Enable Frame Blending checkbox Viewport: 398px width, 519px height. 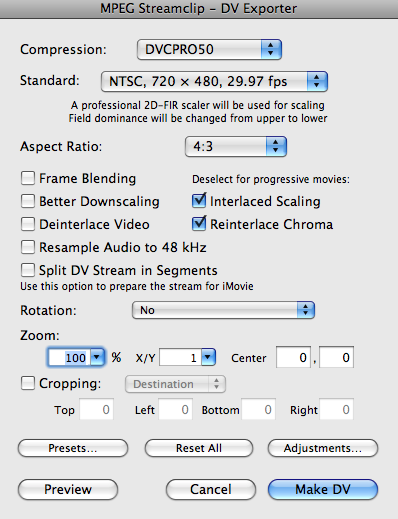point(28,178)
